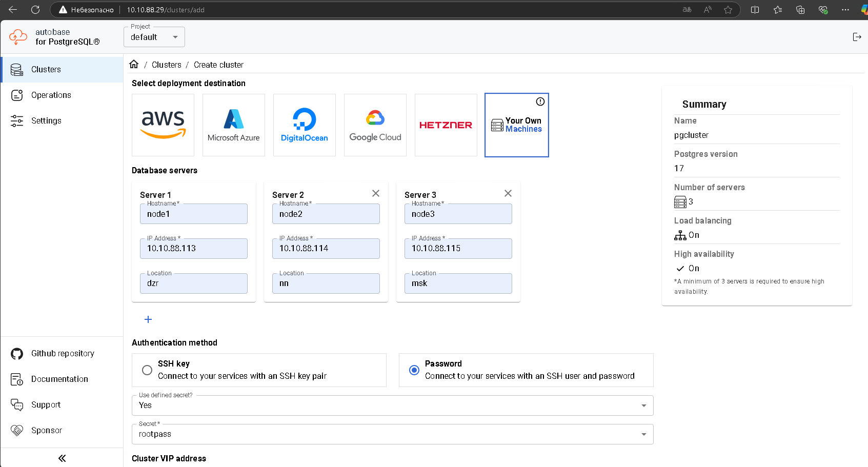
Task: Click the browser address bar URL
Action: (x=166, y=10)
